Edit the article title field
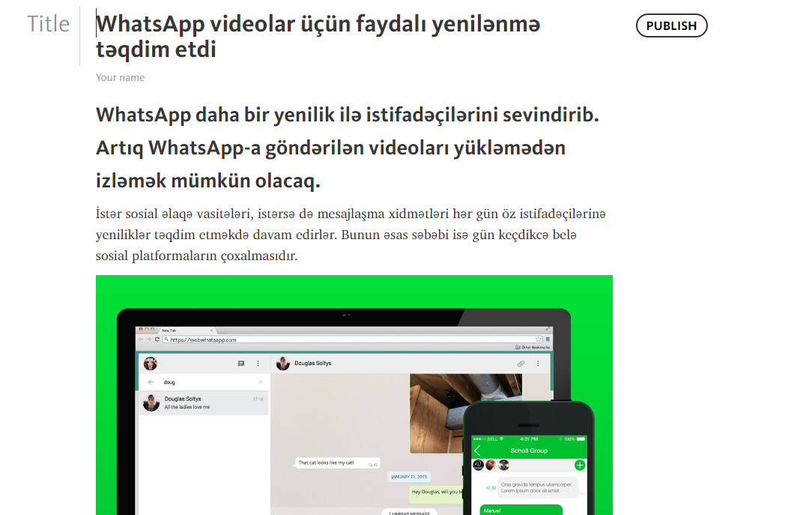Image resolution: width=812 pixels, height=515 pixels. pyautogui.click(x=318, y=36)
